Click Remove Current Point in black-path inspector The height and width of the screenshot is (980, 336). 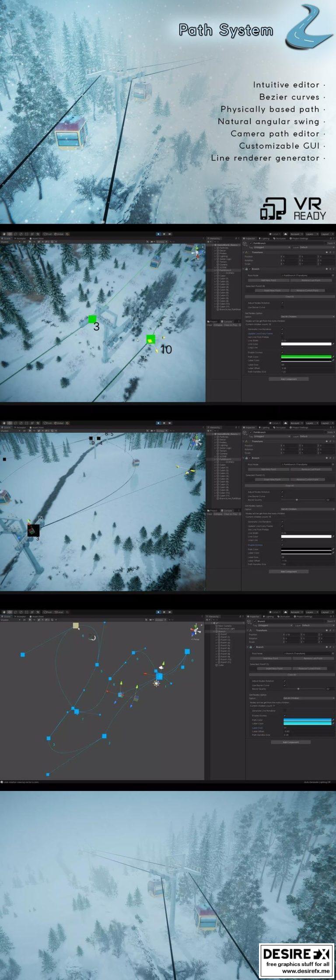tap(308, 479)
